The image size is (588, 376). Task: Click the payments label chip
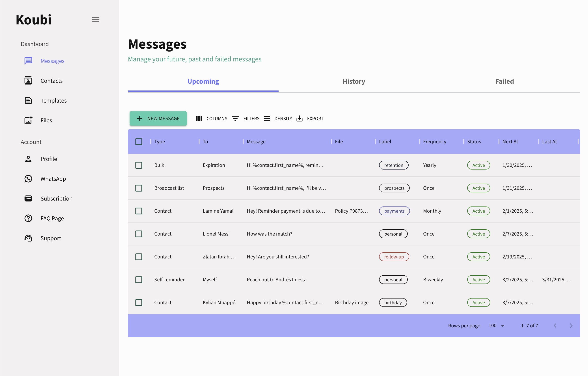tap(394, 211)
